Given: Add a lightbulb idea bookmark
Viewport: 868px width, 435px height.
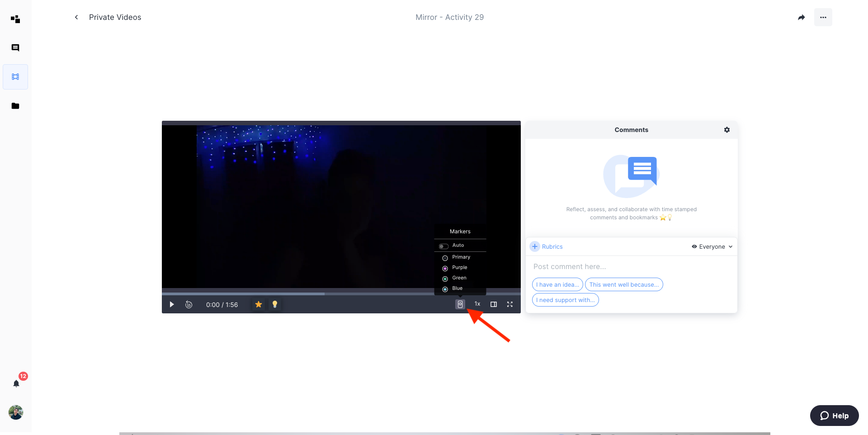Looking at the screenshot, I should point(274,304).
